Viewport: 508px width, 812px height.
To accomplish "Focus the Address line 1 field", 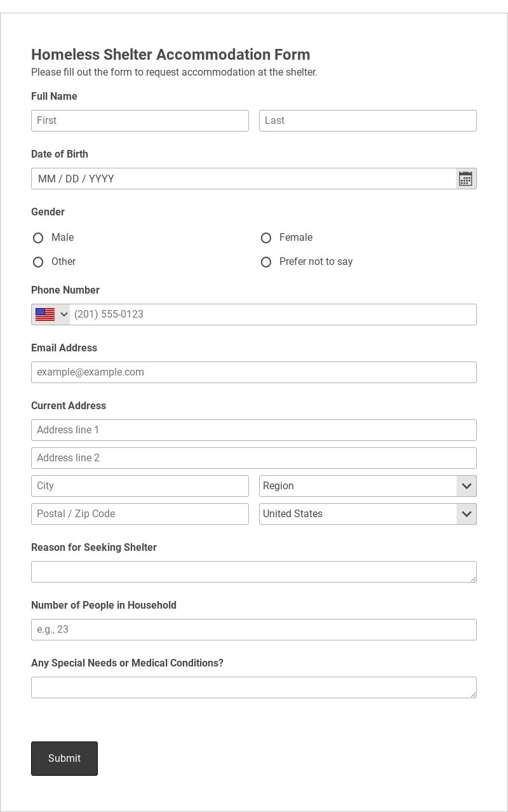I will [x=254, y=430].
